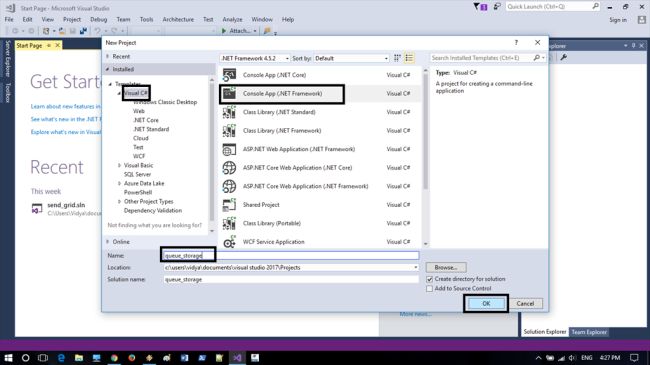Choose Class Library (.NET Framework) template icon

pyautogui.click(x=229, y=131)
